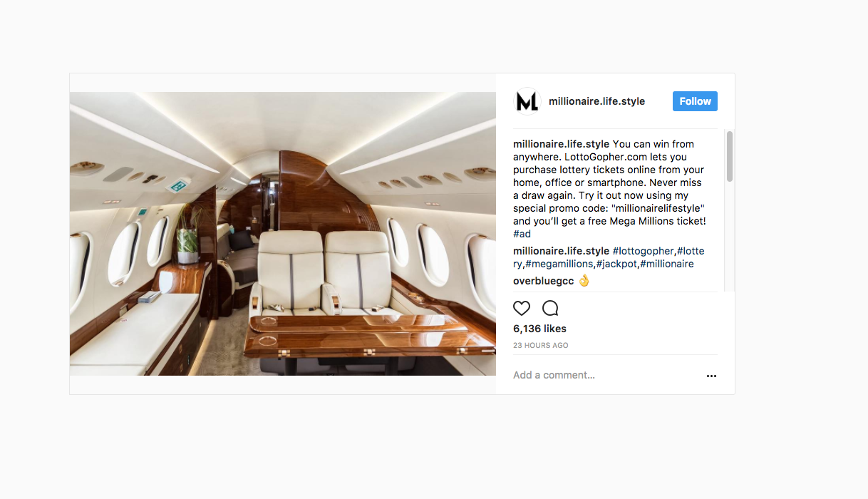This screenshot has height=499, width=868.
Task: Open the three-dot more options menu
Action: 711,376
